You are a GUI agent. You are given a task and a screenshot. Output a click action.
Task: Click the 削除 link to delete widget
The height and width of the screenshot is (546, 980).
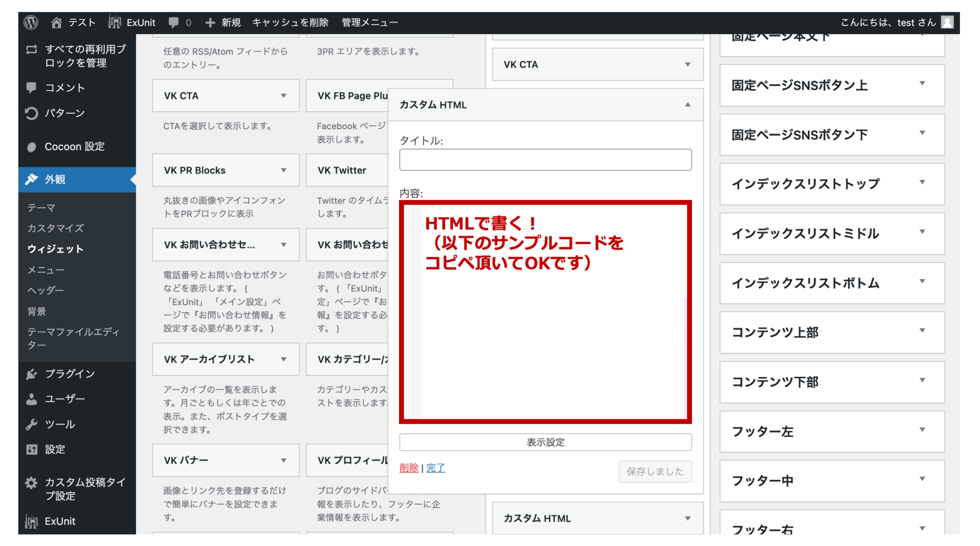409,468
